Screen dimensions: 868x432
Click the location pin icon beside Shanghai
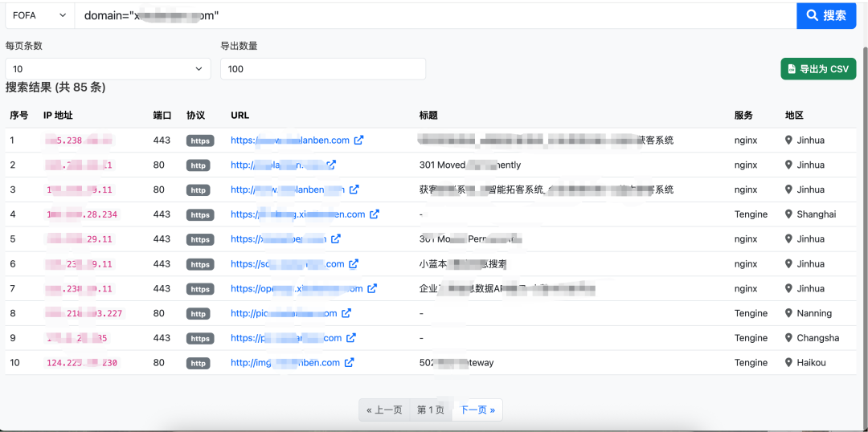point(789,214)
